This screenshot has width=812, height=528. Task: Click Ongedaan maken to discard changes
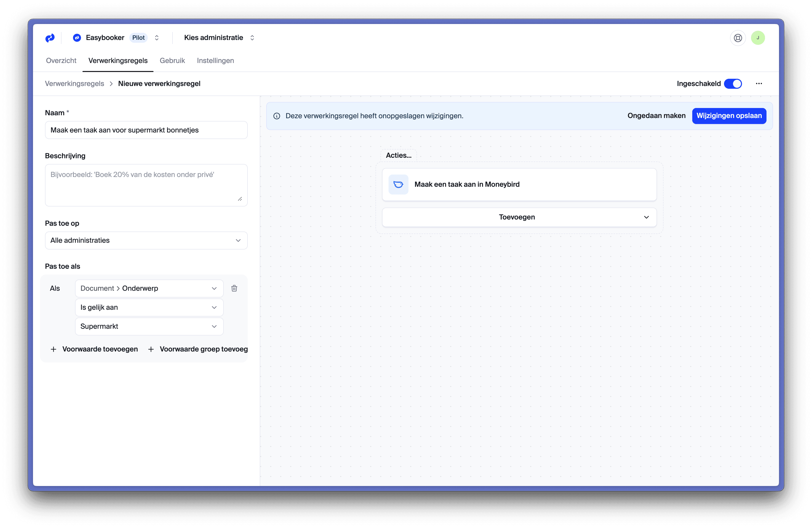656,116
